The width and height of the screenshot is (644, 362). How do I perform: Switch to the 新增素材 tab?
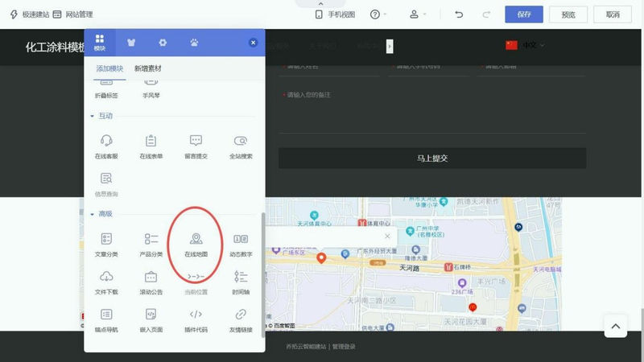coord(148,68)
